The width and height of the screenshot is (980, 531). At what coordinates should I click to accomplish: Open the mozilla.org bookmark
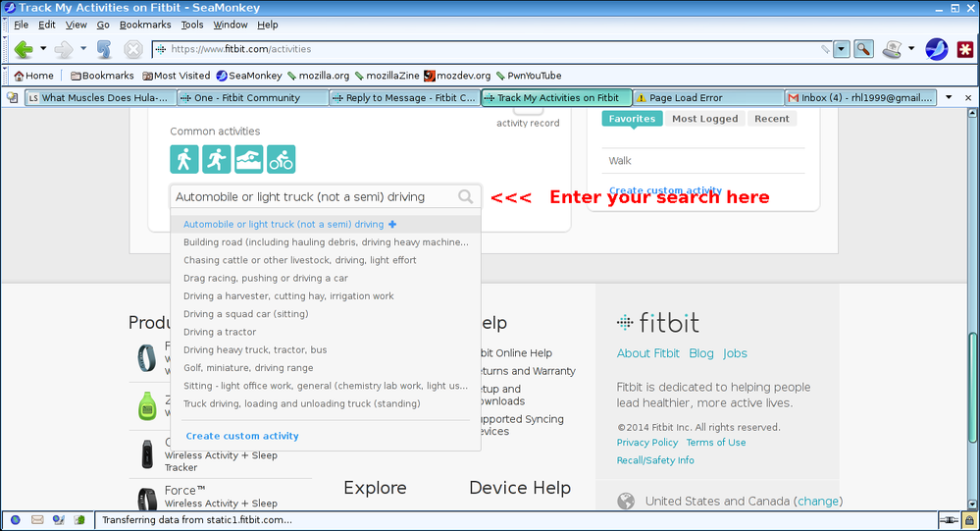coord(319,76)
